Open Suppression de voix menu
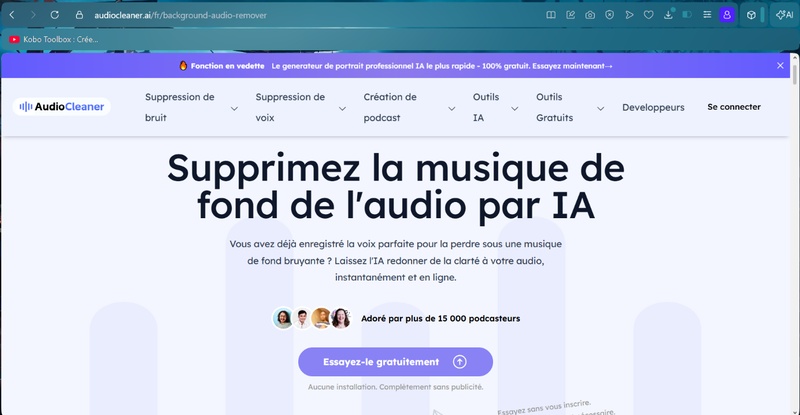The height and width of the screenshot is (415, 800). tap(290, 107)
